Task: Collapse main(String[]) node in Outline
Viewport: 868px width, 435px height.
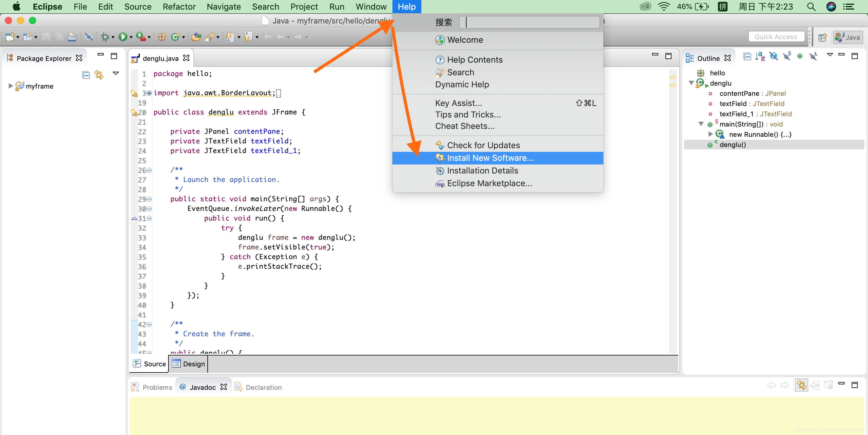Action: [x=701, y=124]
